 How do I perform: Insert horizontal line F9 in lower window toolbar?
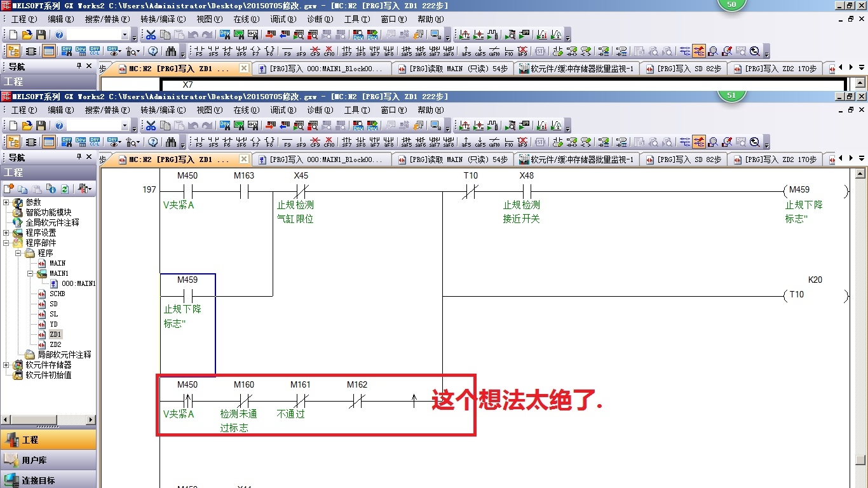point(287,142)
